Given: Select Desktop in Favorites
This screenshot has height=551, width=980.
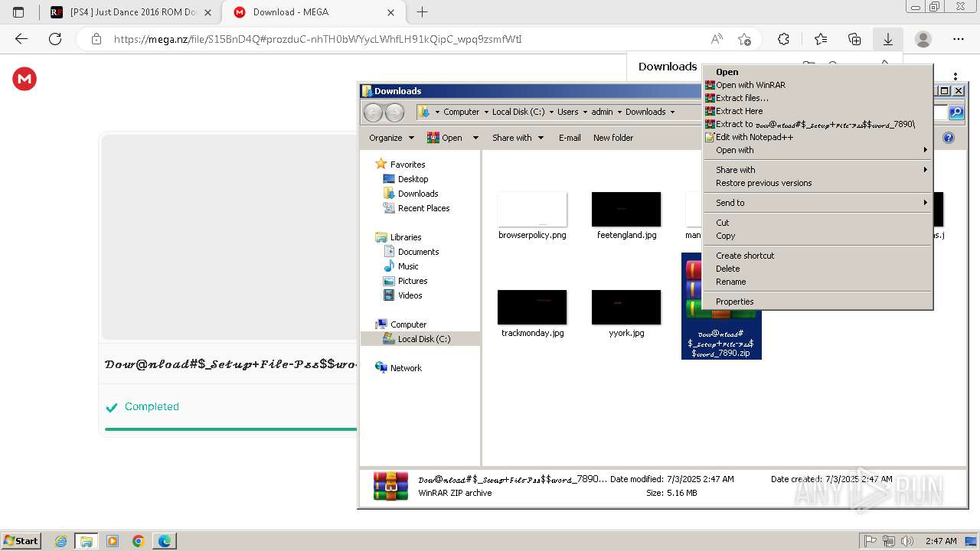Looking at the screenshot, I should pos(413,179).
